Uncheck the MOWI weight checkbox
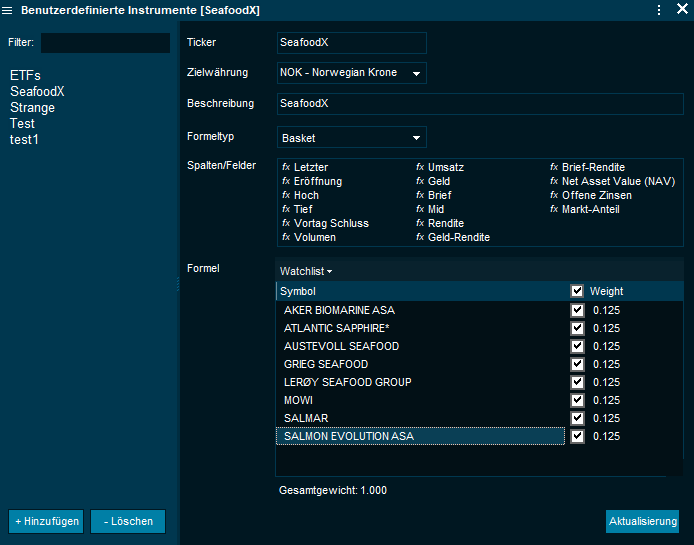The height and width of the screenshot is (545, 694). point(577,400)
